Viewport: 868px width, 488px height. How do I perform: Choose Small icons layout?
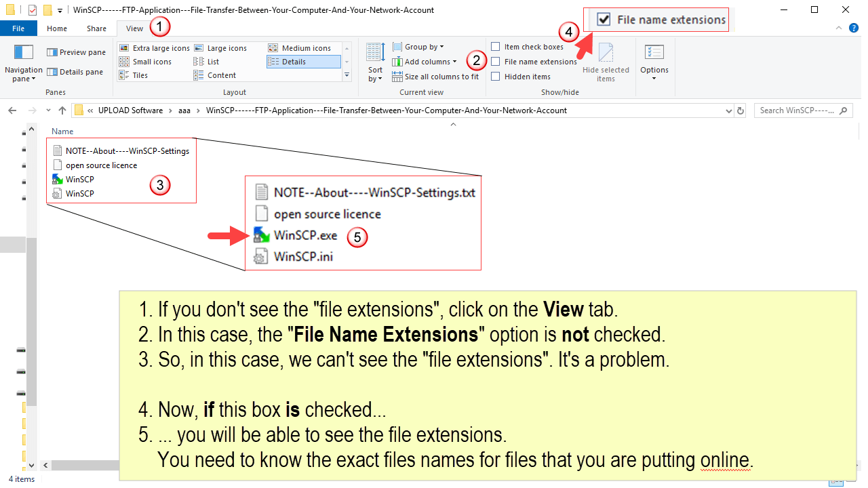tap(145, 62)
